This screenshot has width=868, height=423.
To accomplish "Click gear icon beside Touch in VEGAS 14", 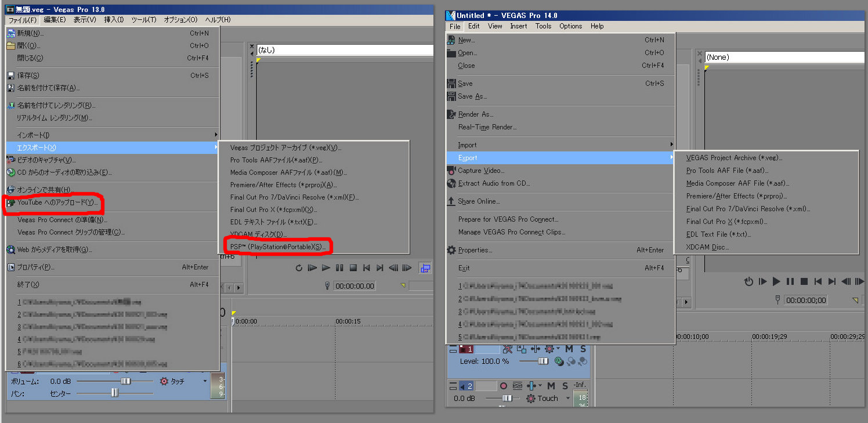I will [531, 399].
